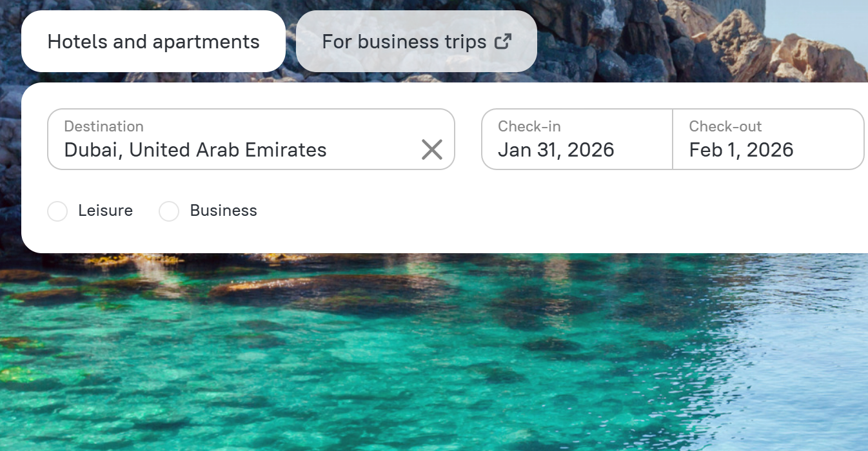Click the "Business" trip type label
The width and height of the screenshot is (868, 451).
[x=223, y=211]
